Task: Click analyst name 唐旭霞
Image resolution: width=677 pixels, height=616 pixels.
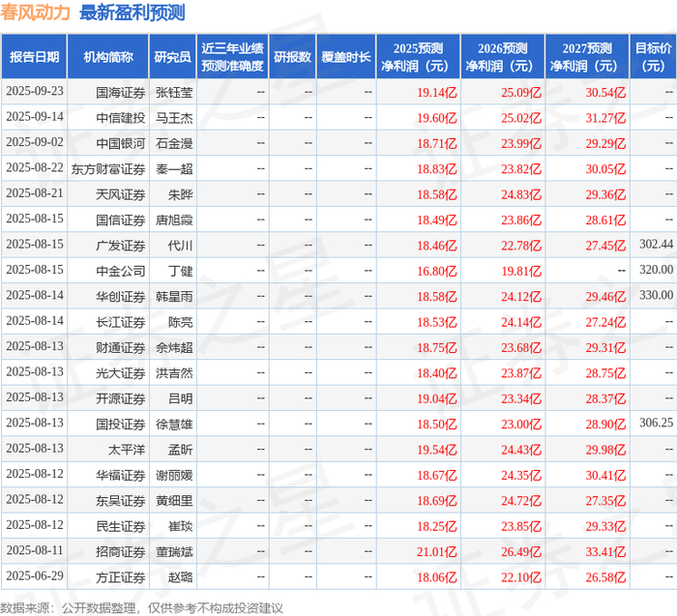Action: (174, 220)
